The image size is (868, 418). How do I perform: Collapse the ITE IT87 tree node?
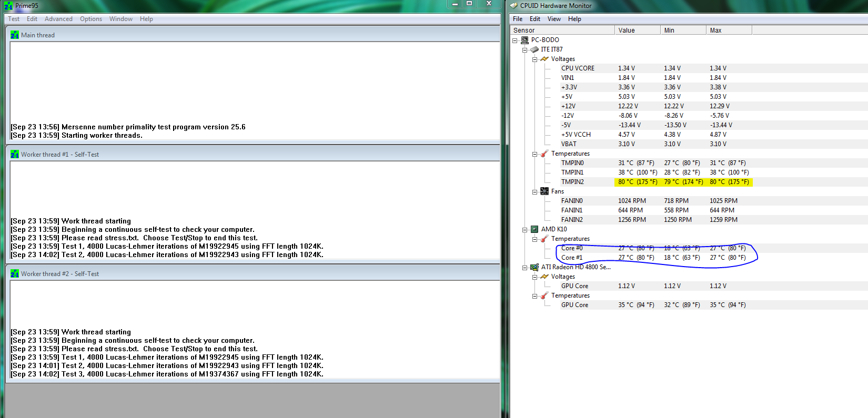[524, 50]
